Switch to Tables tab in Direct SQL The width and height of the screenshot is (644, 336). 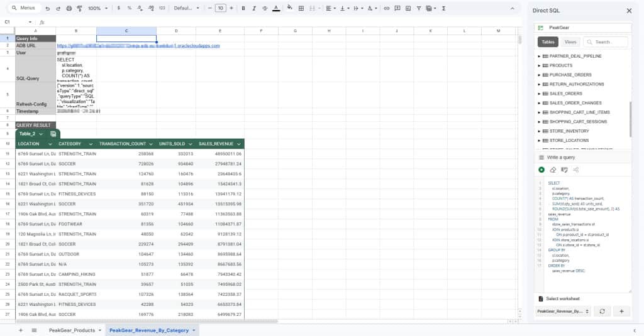pos(548,42)
